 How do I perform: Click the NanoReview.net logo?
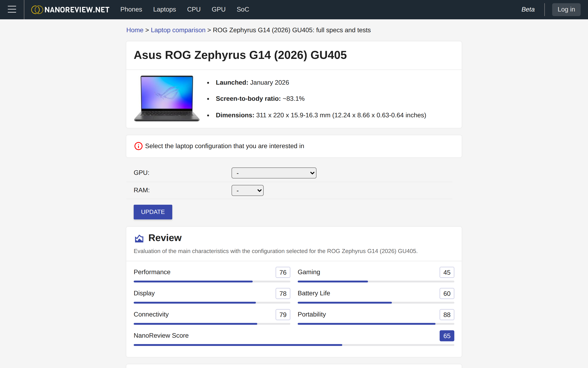point(70,9)
